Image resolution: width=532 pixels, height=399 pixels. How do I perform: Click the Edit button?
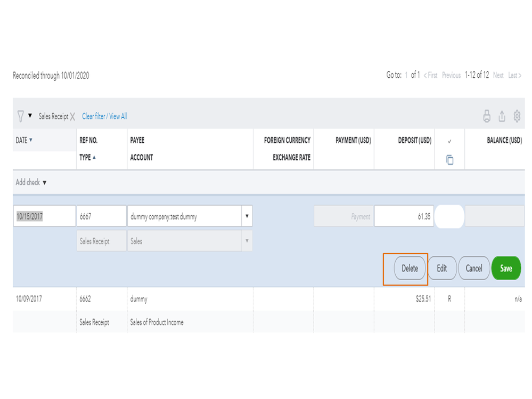click(442, 268)
